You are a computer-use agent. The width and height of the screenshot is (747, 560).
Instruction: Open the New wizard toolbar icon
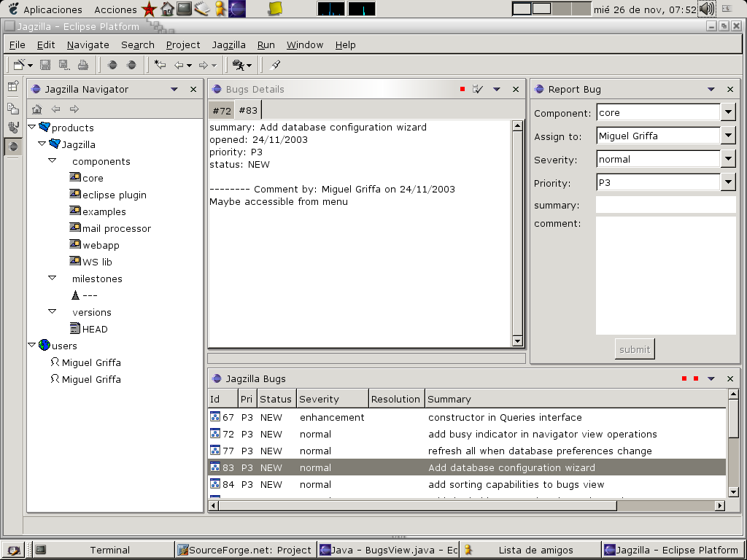tap(19, 65)
